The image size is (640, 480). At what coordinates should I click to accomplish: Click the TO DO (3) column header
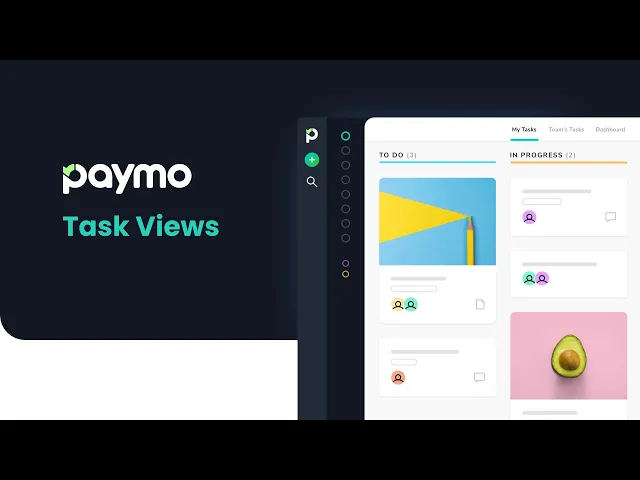click(398, 155)
